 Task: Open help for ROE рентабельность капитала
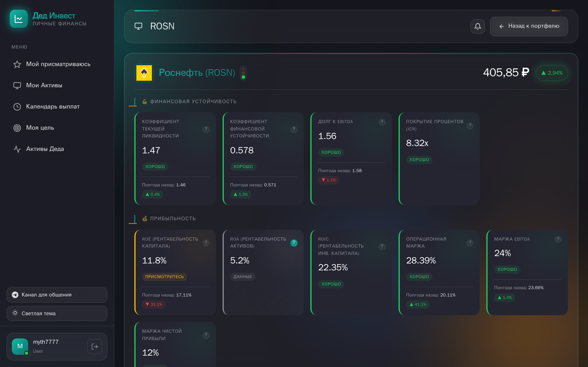click(206, 243)
